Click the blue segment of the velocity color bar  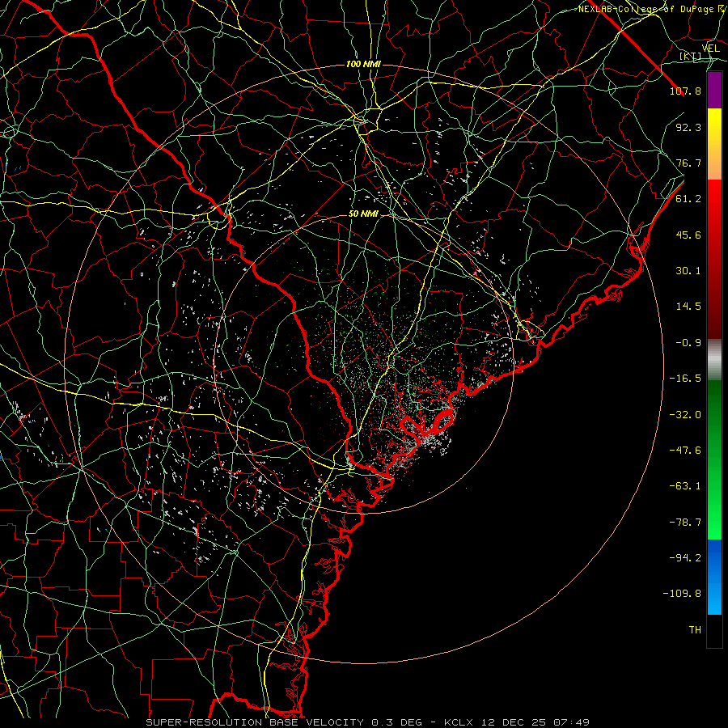[x=714, y=577]
